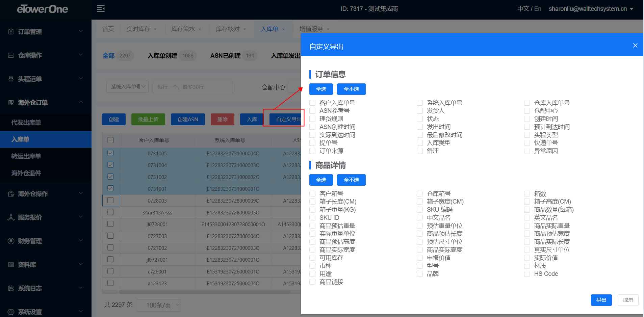Close the 增值服务 tab via its x
The width and height of the screenshot is (644, 317).
point(328,29)
